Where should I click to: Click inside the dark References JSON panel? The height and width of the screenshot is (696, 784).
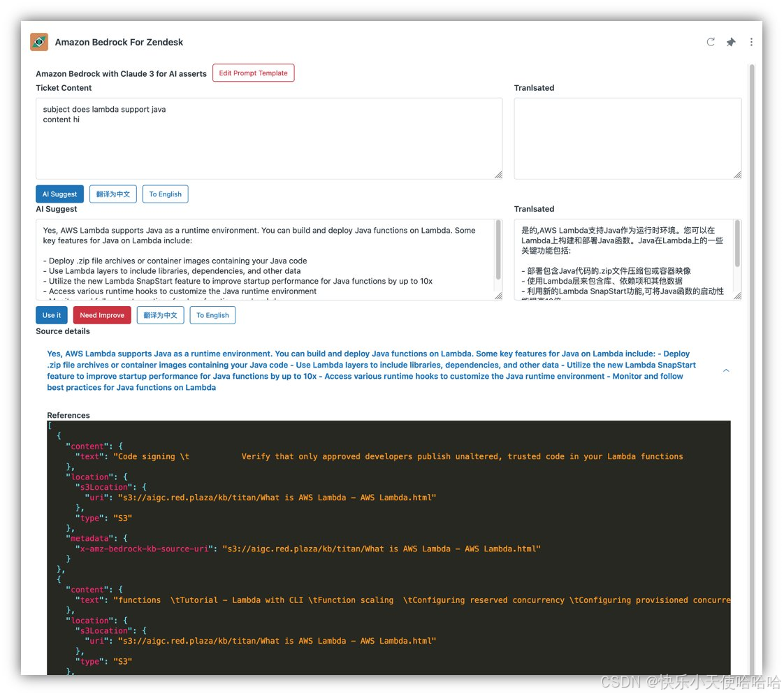click(384, 545)
